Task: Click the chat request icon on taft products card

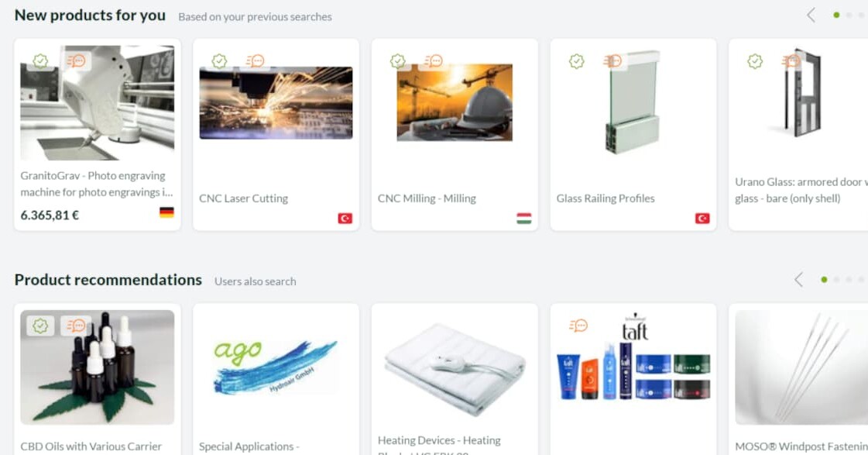Action: point(578,326)
